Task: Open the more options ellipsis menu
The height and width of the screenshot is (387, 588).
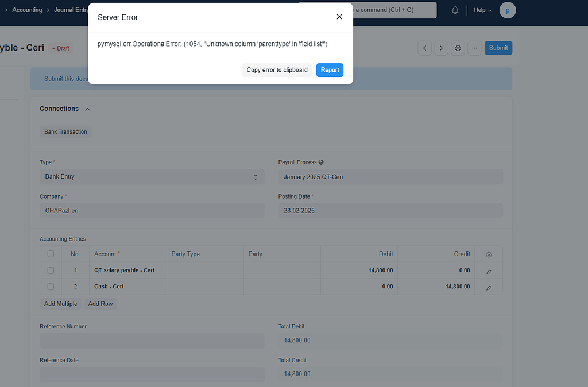Action: click(474, 48)
